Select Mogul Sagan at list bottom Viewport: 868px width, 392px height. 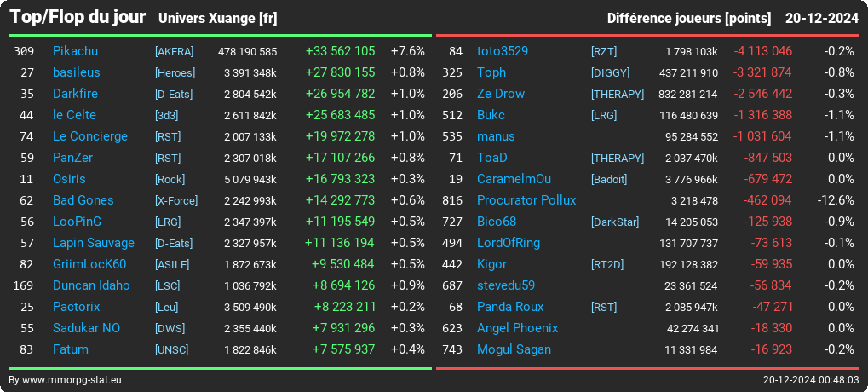(x=514, y=349)
